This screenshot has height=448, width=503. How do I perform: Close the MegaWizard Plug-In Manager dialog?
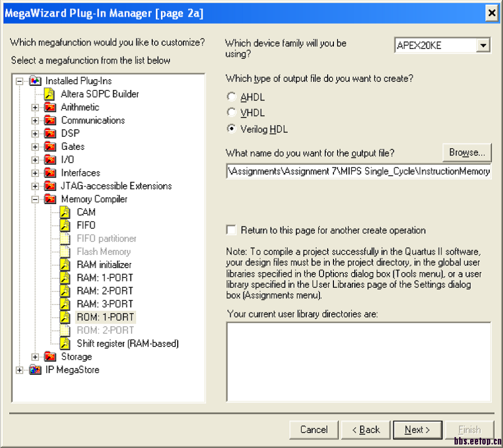click(x=491, y=13)
